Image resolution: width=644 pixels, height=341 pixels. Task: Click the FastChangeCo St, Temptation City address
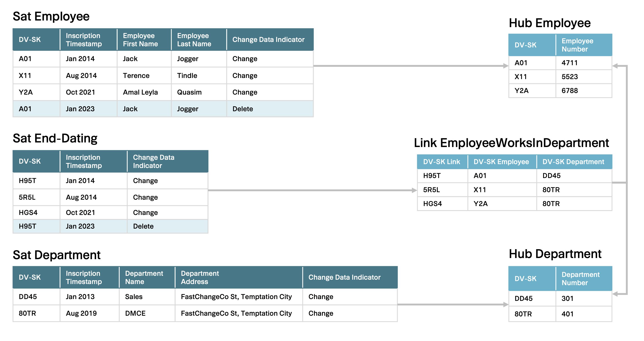tap(236, 297)
